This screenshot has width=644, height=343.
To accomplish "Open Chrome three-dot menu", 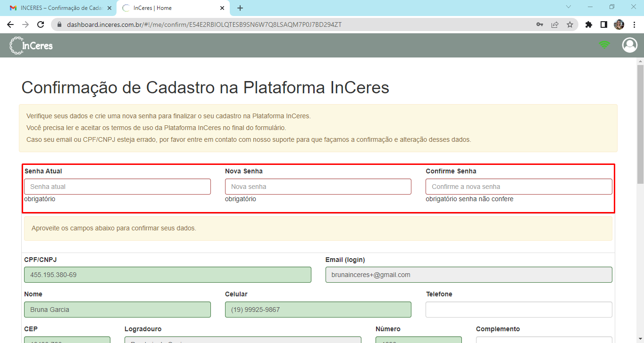I will coord(634,24).
